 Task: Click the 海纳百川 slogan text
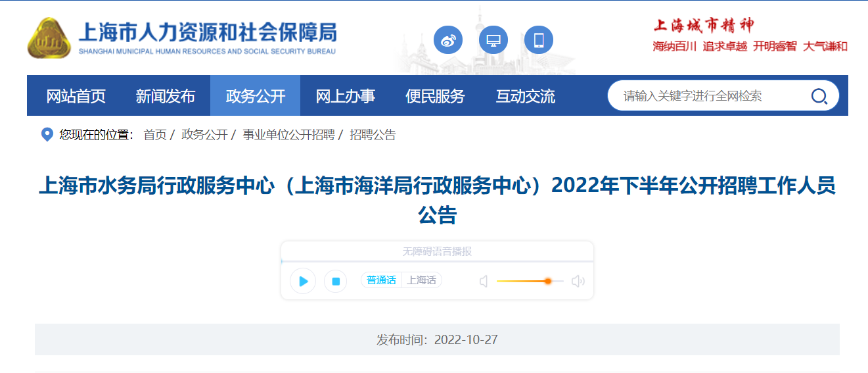click(675, 47)
